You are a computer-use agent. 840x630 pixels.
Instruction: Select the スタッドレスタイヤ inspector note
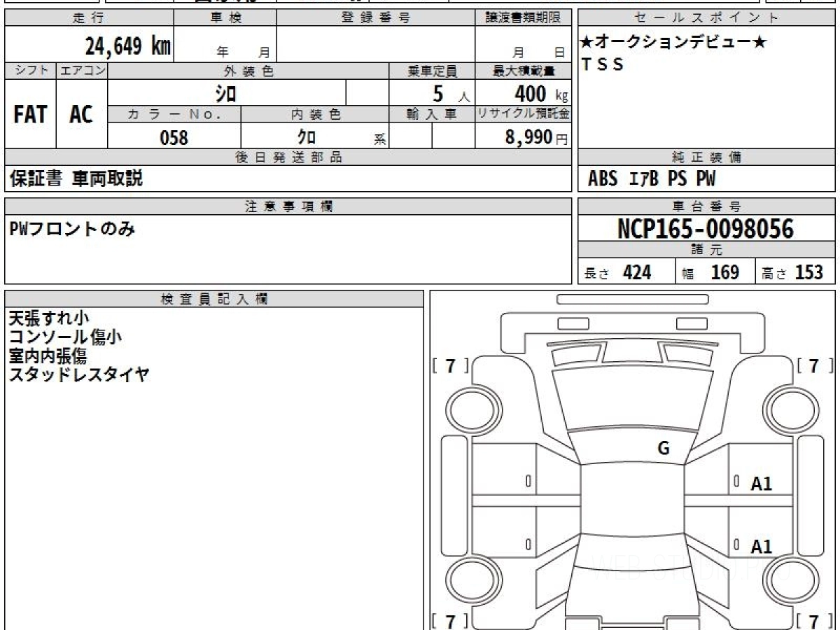click(x=79, y=374)
